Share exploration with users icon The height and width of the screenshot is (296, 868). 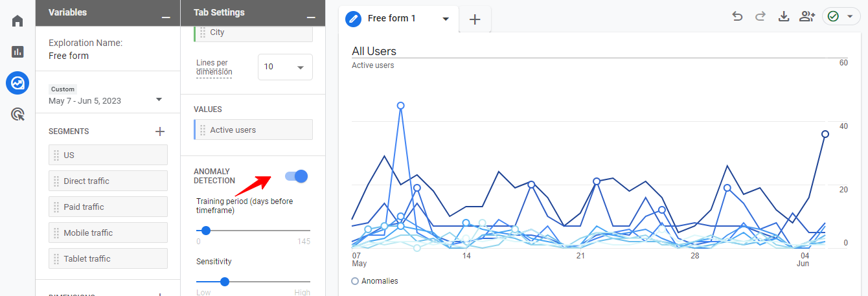(x=807, y=17)
